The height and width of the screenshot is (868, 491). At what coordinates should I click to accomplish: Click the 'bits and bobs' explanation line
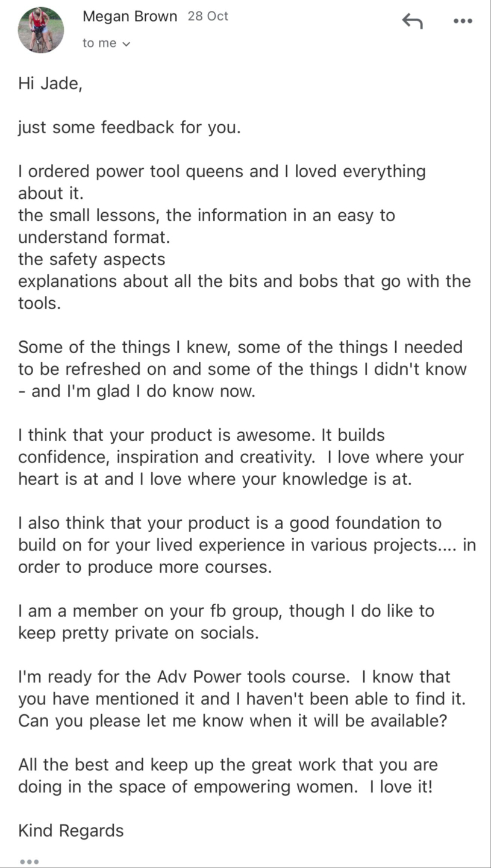coord(244,281)
